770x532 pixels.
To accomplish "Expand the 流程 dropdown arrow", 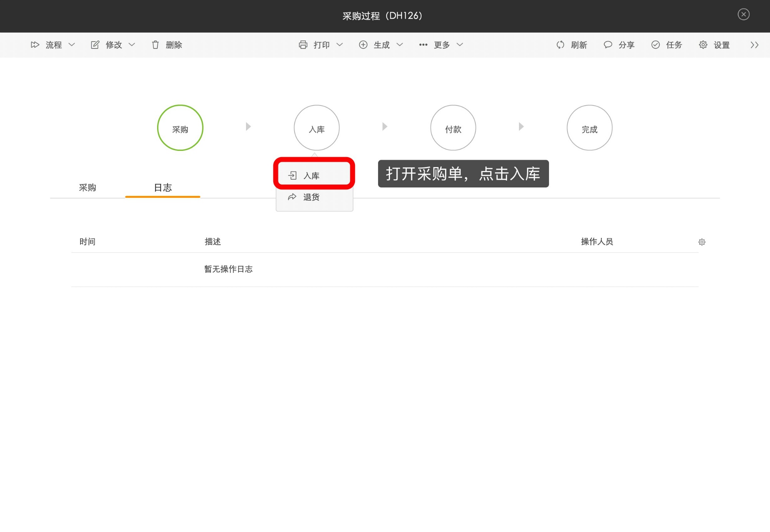I will tap(72, 45).
